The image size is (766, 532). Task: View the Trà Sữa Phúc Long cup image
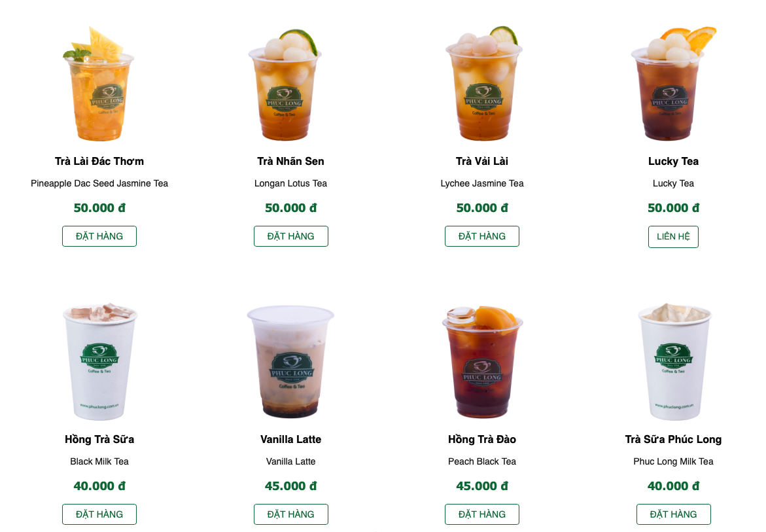click(x=674, y=361)
